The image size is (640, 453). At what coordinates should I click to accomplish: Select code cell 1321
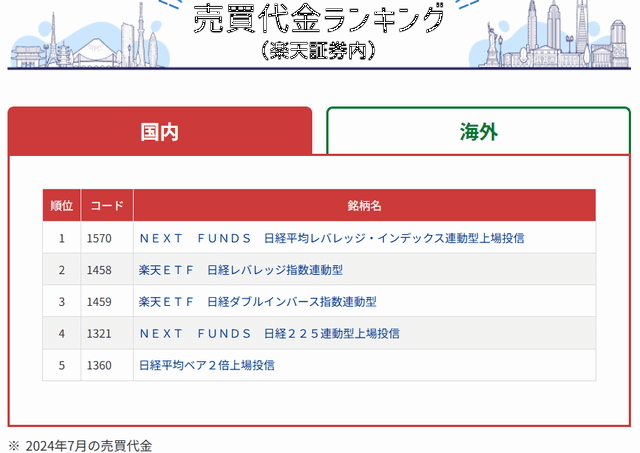107,333
